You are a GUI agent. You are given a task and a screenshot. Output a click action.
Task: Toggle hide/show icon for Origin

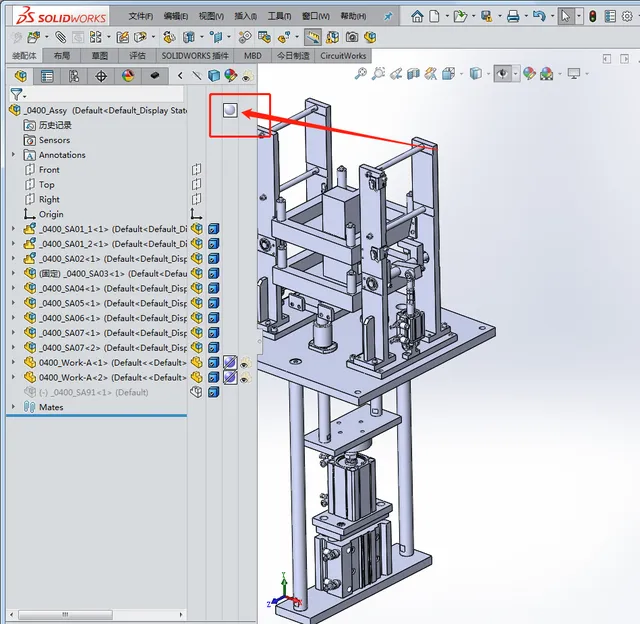click(x=196, y=214)
